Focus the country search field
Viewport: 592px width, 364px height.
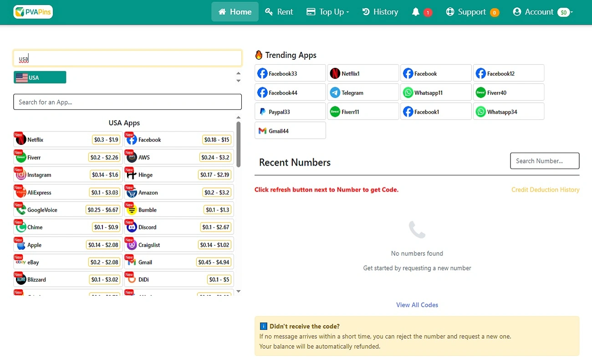(x=128, y=58)
